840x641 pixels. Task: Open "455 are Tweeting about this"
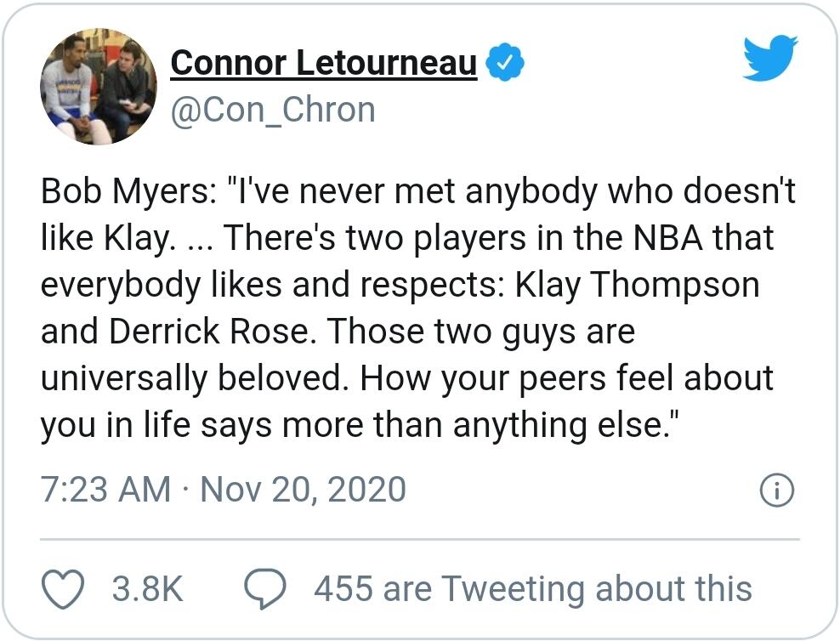coord(532,588)
